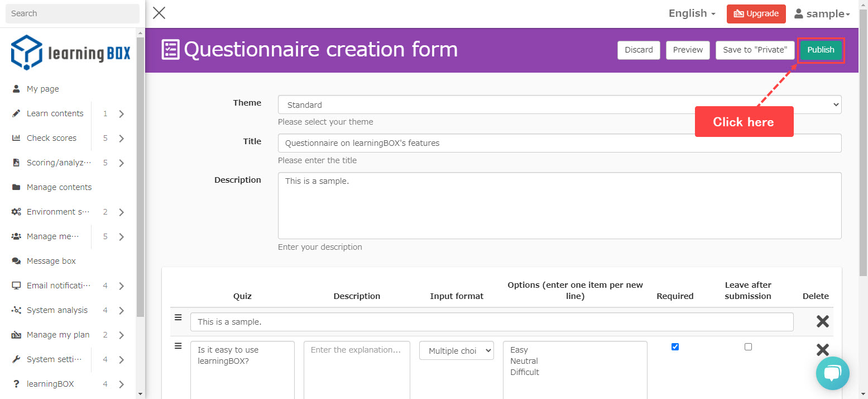Uncheck the Required checkbox
Image resolution: width=868 pixels, height=399 pixels.
pyautogui.click(x=675, y=347)
